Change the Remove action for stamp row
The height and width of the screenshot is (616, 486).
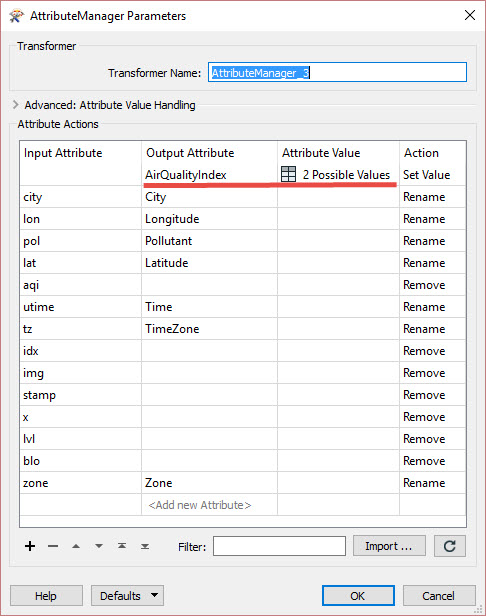[433, 394]
